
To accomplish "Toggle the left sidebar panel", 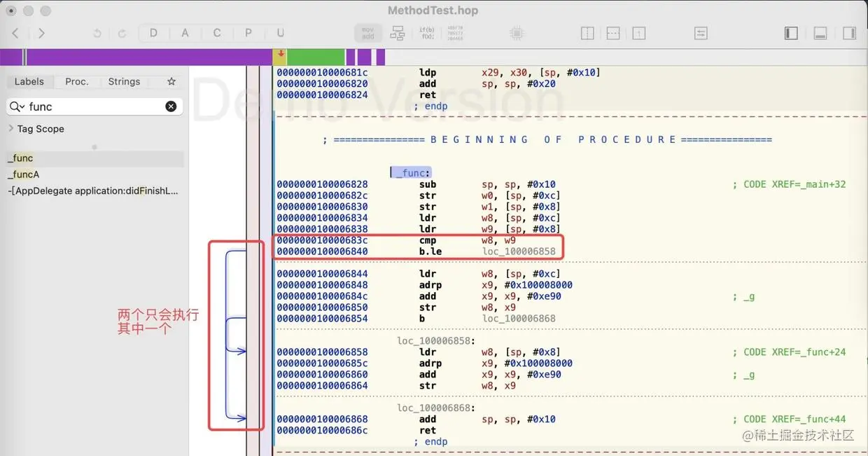I will click(791, 33).
